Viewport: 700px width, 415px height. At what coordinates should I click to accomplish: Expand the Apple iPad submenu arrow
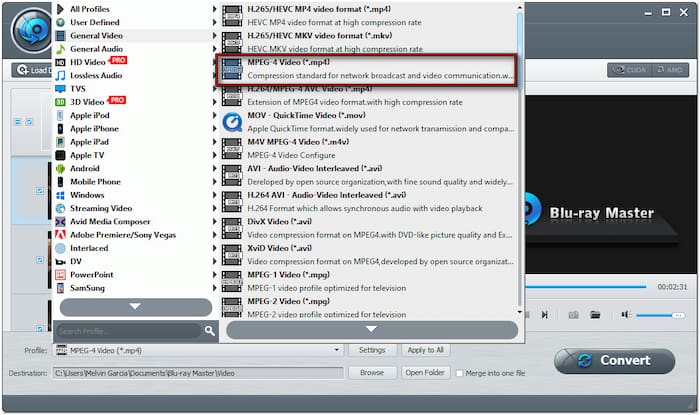(x=214, y=142)
